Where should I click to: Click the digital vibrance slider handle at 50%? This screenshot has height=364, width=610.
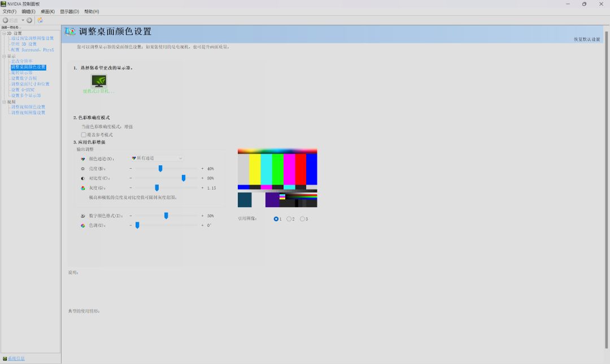166,216
